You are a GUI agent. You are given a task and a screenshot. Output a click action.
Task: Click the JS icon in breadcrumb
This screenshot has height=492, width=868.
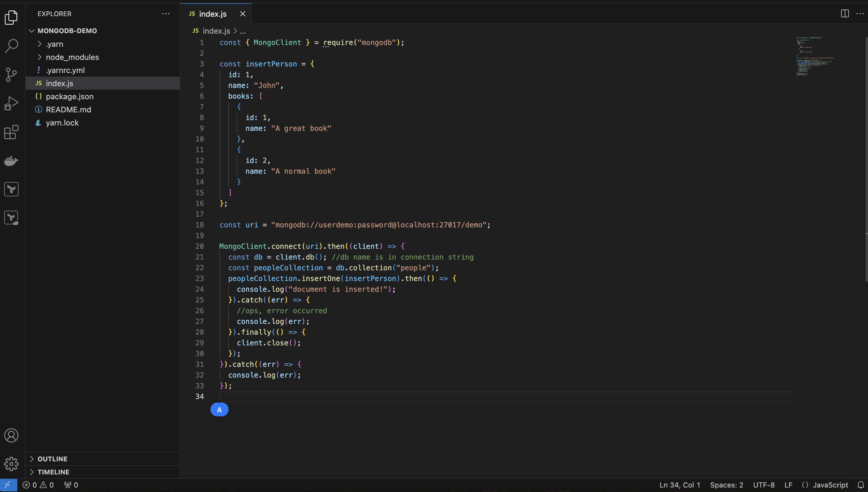195,31
